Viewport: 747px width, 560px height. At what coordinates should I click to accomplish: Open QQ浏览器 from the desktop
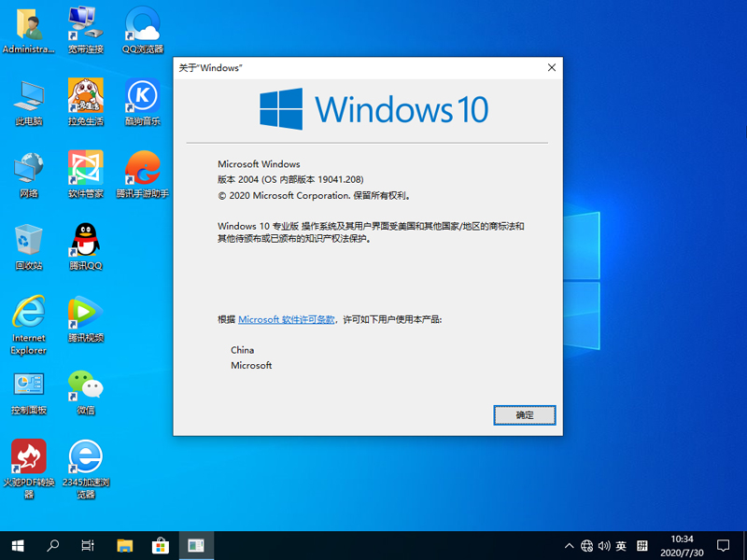(x=140, y=28)
